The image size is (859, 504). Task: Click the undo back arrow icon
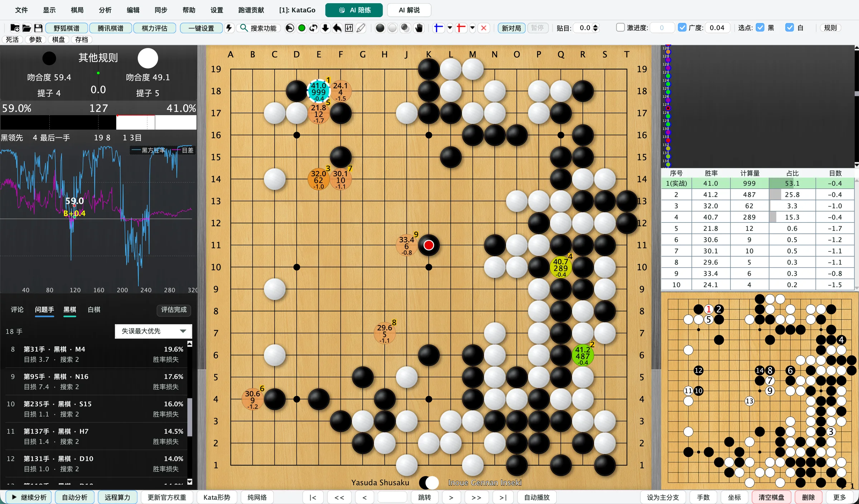point(337,28)
